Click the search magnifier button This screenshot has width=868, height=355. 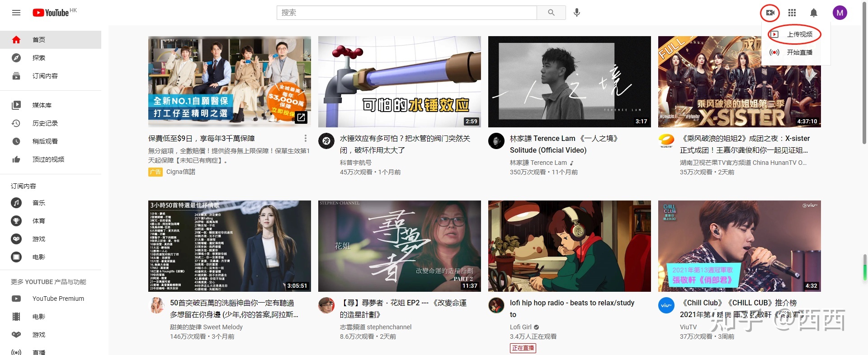(551, 13)
